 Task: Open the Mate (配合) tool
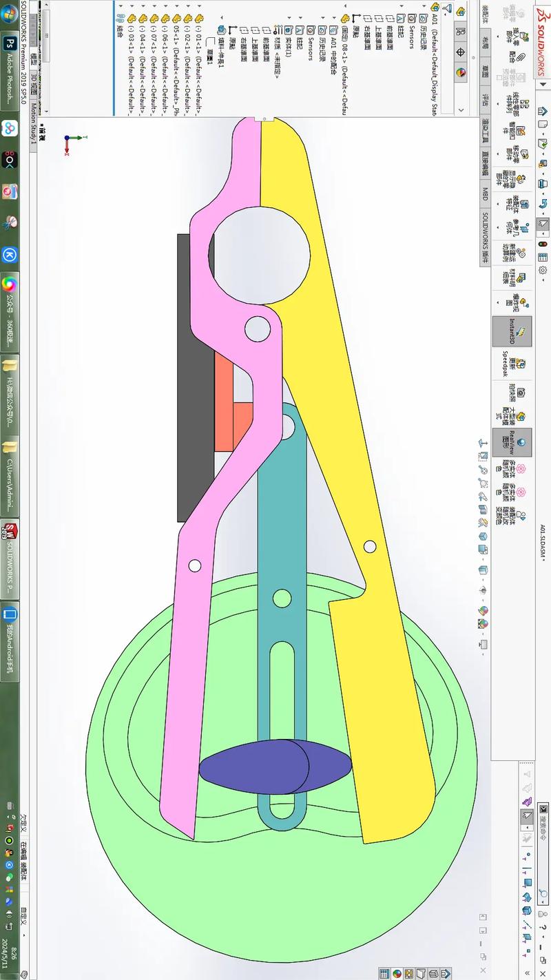(x=521, y=57)
